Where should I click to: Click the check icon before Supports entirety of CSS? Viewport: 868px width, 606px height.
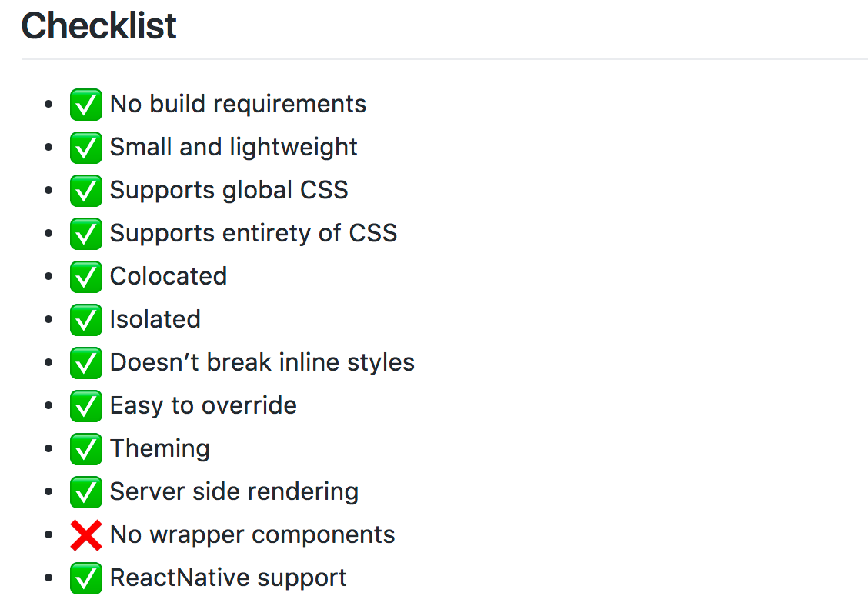pyautogui.click(x=86, y=234)
